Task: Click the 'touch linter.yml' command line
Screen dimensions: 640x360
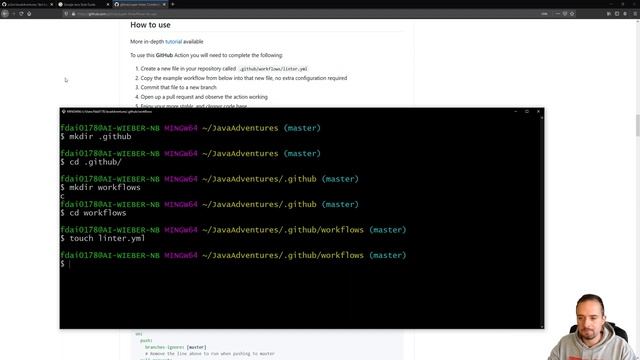Action: (x=103, y=238)
